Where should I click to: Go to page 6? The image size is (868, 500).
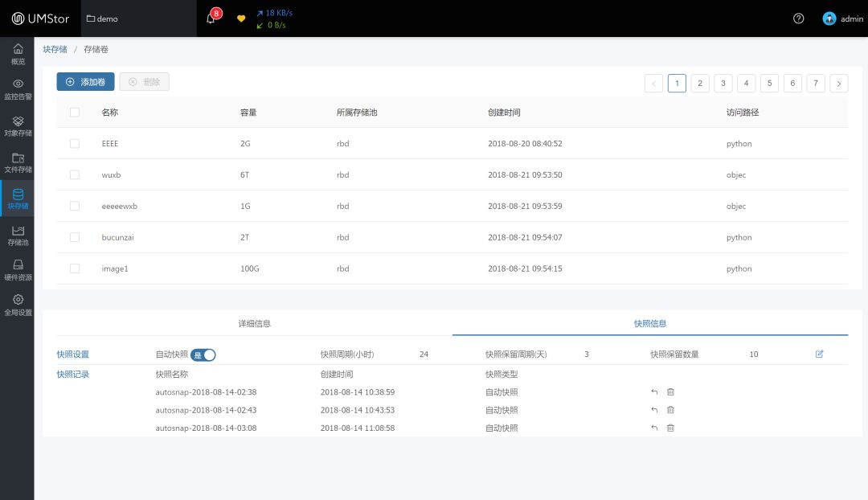(x=792, y=84)
